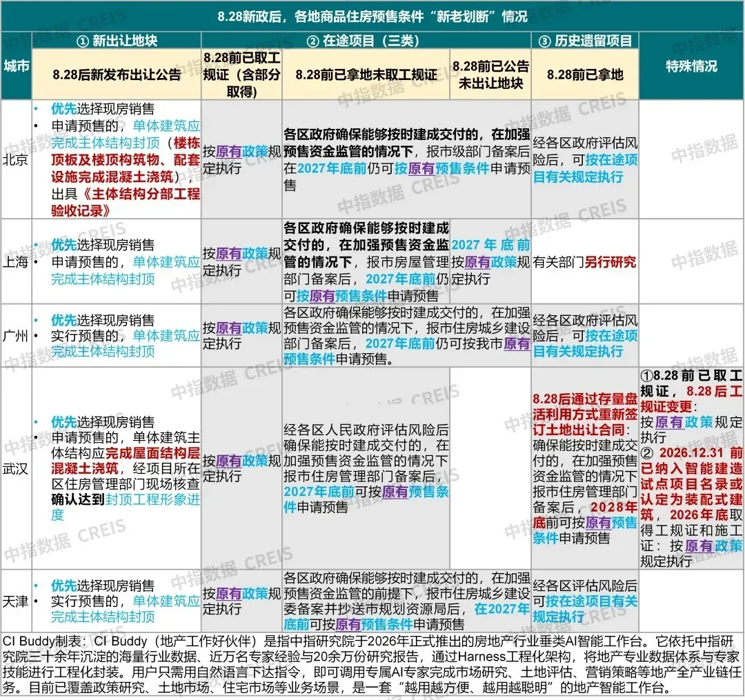745x700 pixels.
Task: Select the '天津' city cell
Action: click(16, 601)
